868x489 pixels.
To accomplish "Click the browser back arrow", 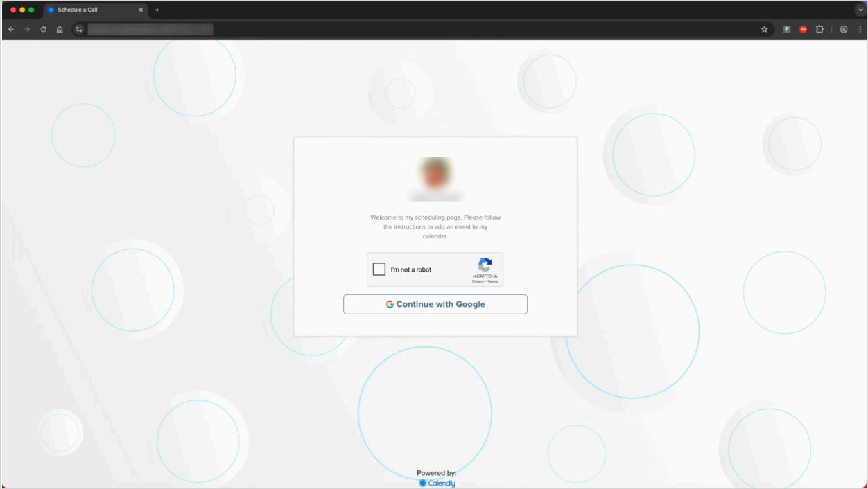I will [11, 29].
